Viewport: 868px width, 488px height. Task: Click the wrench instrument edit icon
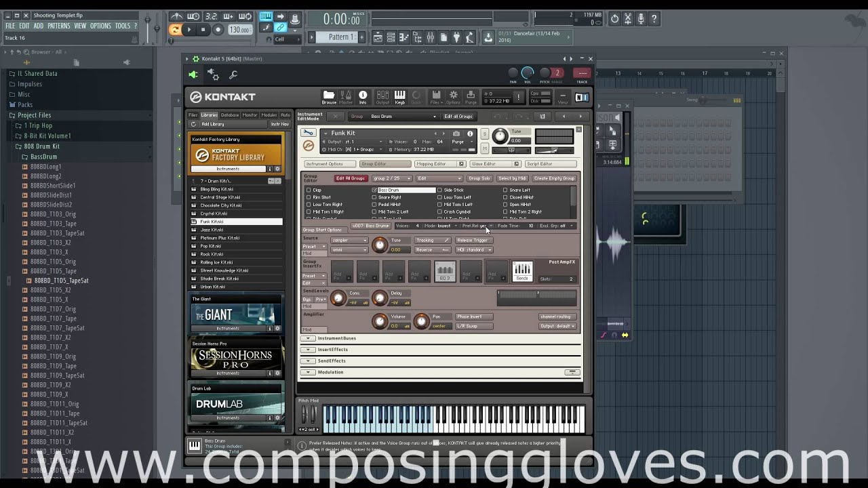(309, 132)
